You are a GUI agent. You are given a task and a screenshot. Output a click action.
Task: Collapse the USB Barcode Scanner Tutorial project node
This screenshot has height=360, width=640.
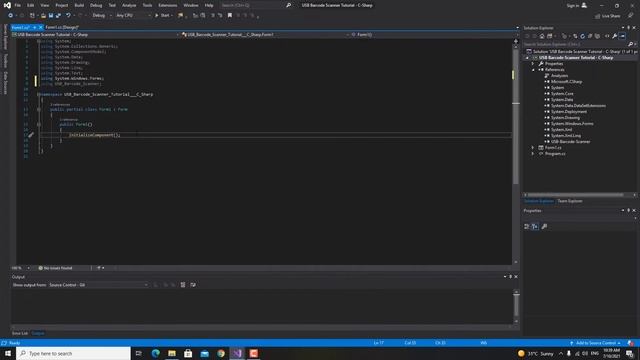(527, 58)
